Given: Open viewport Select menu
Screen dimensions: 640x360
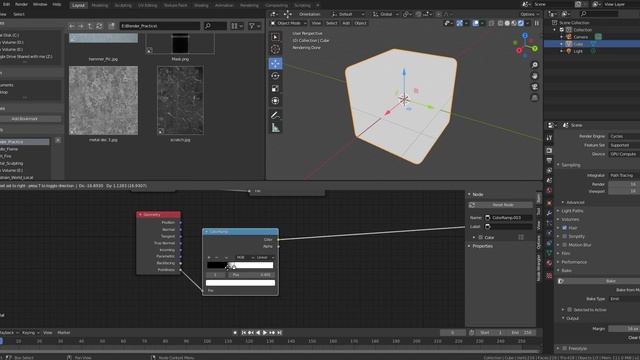Looking at the screenshot, I should point(331,23).
